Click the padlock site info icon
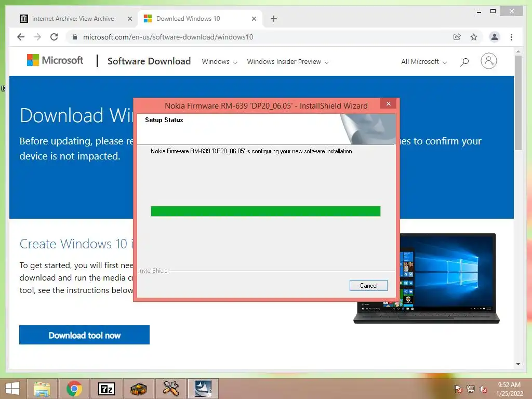 click(75, 37)
